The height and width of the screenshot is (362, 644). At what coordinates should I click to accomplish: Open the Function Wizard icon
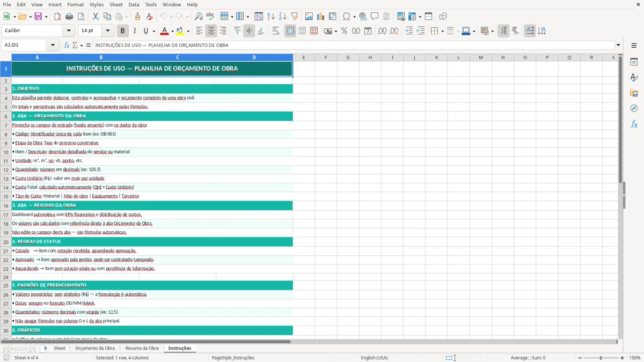[67, 45]
